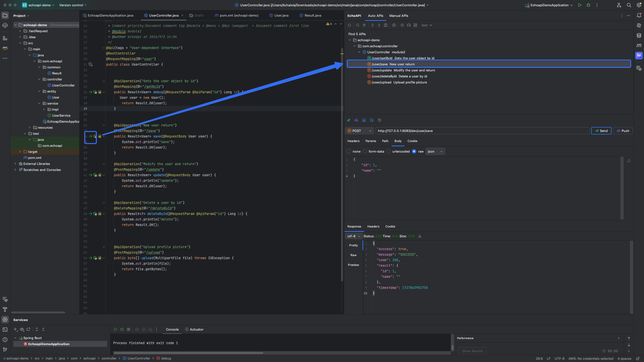Open the test environment dropdown
Image resolution: width=644 pixels, height=362 pixels.
(427, 25)
